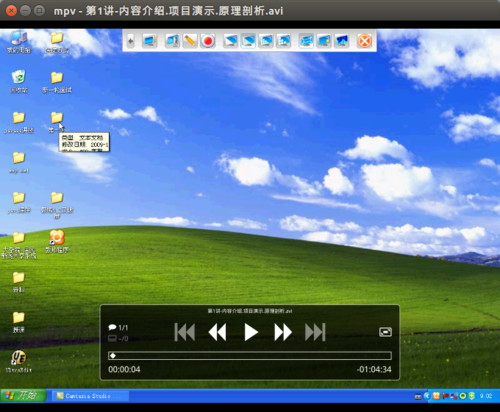Click the orange tray icon left of red flag
Viewport: 500px width, 412px height.
click(x=436, y=396)
